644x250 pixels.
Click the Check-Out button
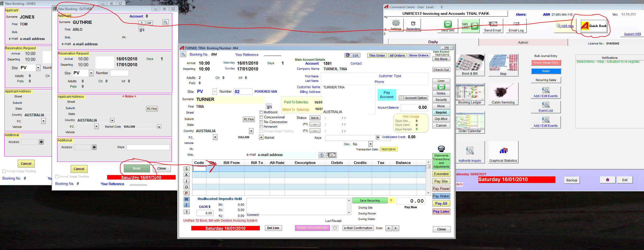click(441, 70)
